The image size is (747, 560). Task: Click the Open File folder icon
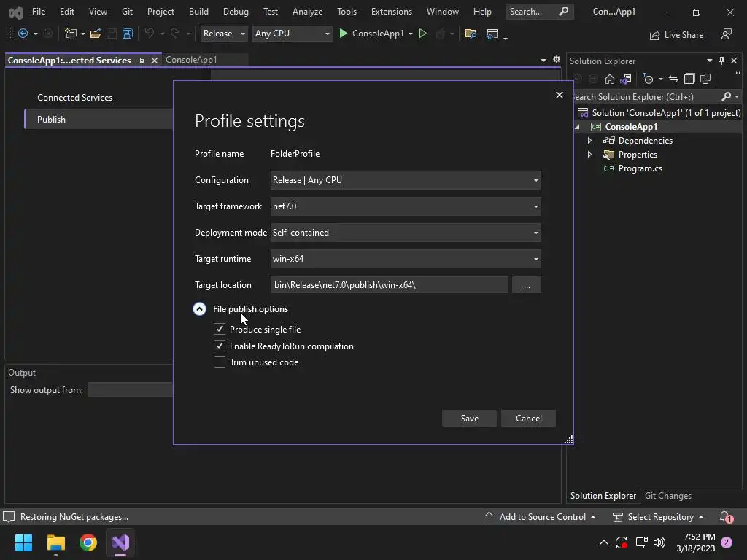[96, 34]
